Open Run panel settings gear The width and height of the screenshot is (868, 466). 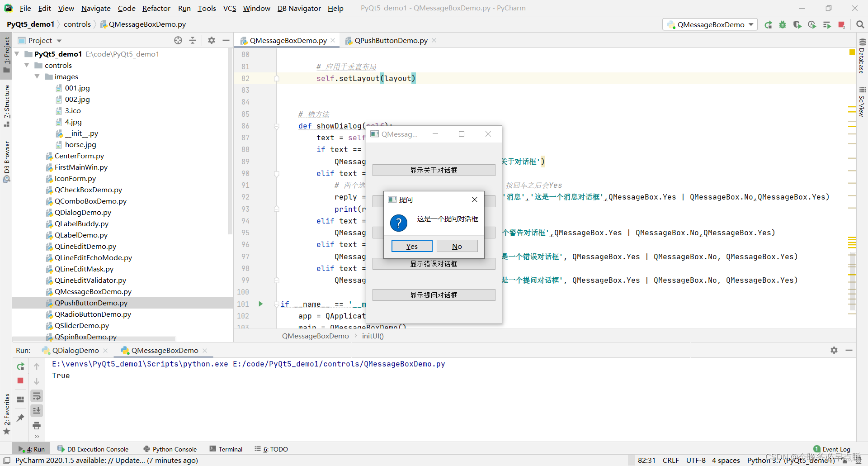pos(834,350)
